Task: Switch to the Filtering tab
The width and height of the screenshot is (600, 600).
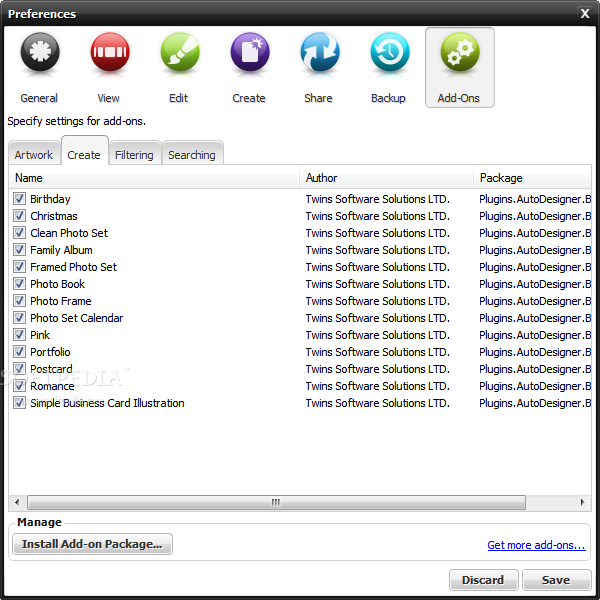Action: (134, 154)
